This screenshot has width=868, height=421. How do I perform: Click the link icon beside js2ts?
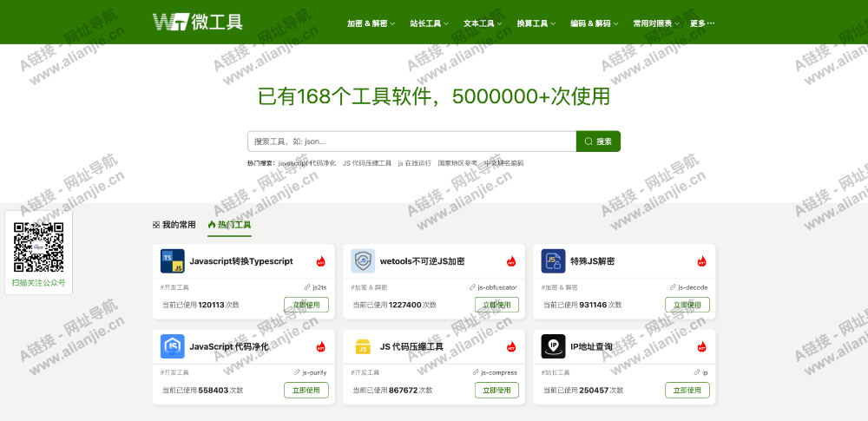pos(307,287)
